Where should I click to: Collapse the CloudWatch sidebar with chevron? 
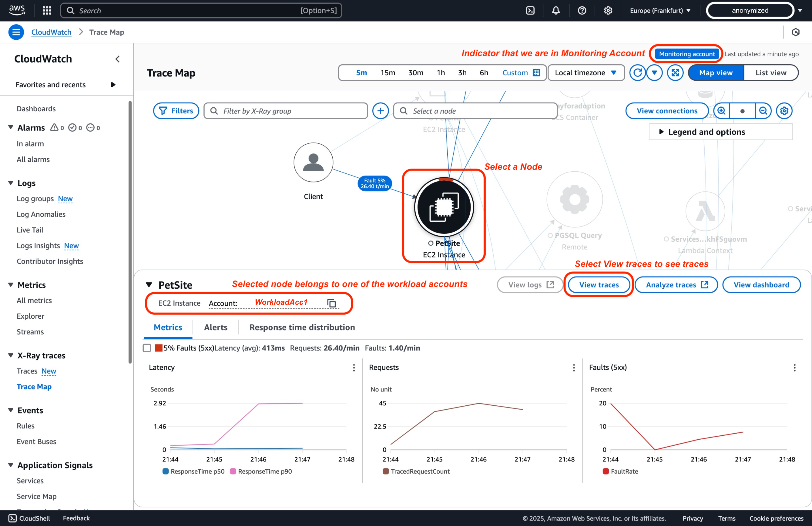[117, 59]
